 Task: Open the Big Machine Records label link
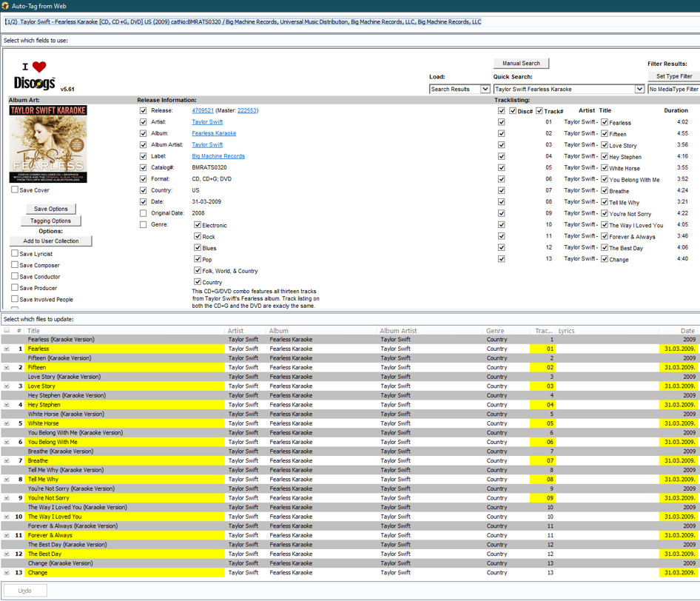tap(218, 156)
